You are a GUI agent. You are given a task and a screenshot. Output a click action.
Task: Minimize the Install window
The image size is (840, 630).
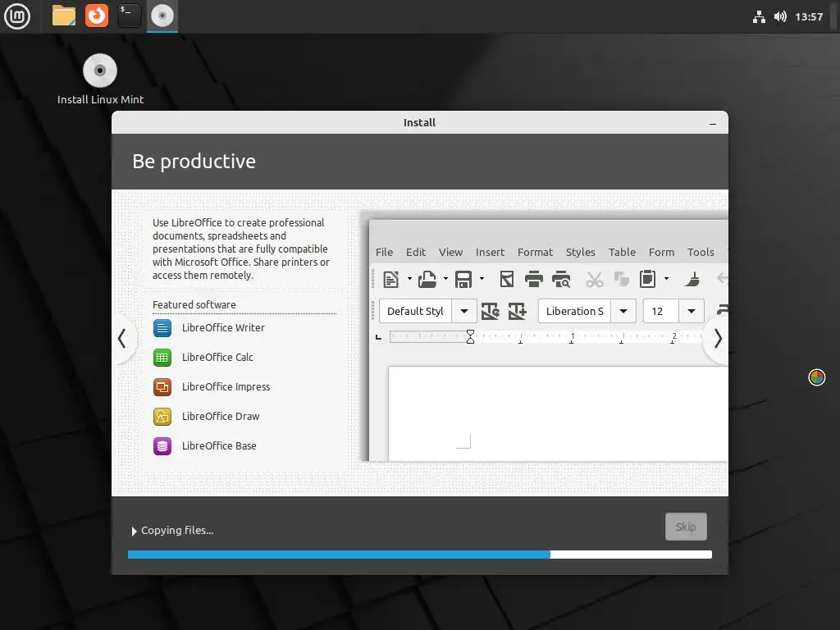pos(713,123)
